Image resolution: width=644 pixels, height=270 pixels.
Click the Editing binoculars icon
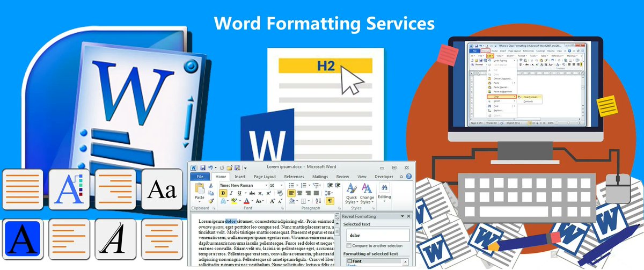[384, 187]
